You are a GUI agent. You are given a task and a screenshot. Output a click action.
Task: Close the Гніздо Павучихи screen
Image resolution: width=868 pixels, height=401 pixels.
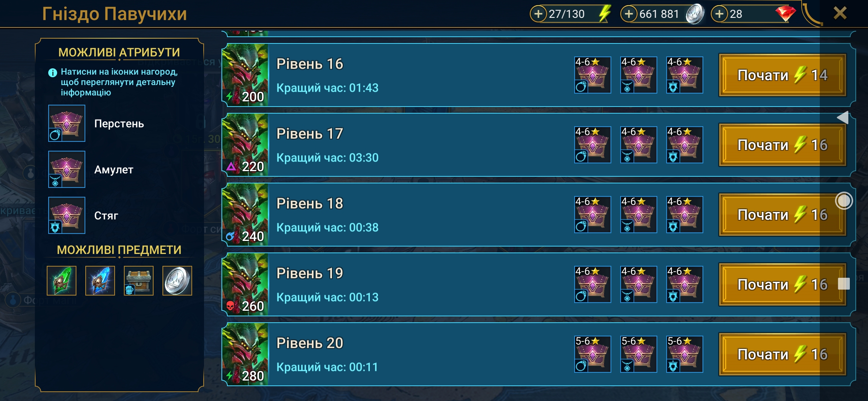(840, 13)
